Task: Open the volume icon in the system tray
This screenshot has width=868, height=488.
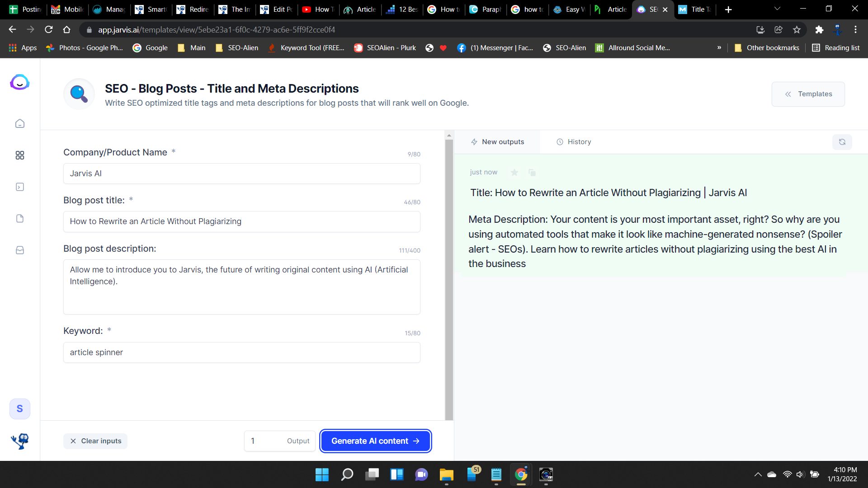Action: pyautogui.click(x=800, y=474)
